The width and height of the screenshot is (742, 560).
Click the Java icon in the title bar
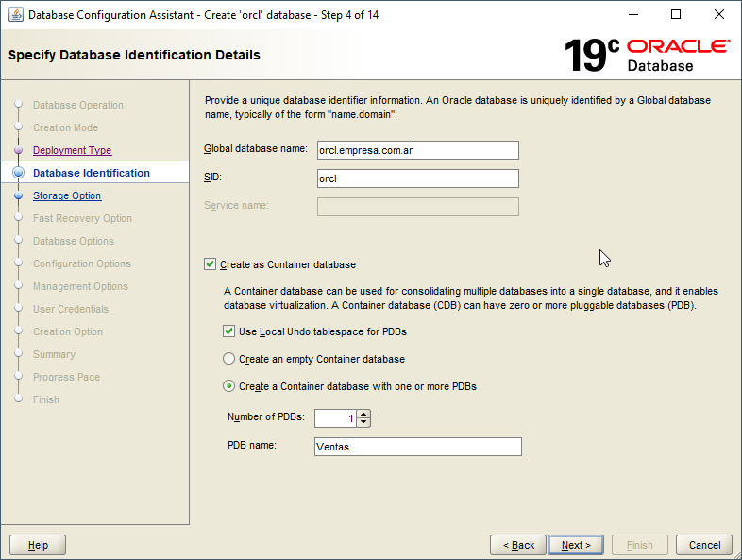coord(16,14)
